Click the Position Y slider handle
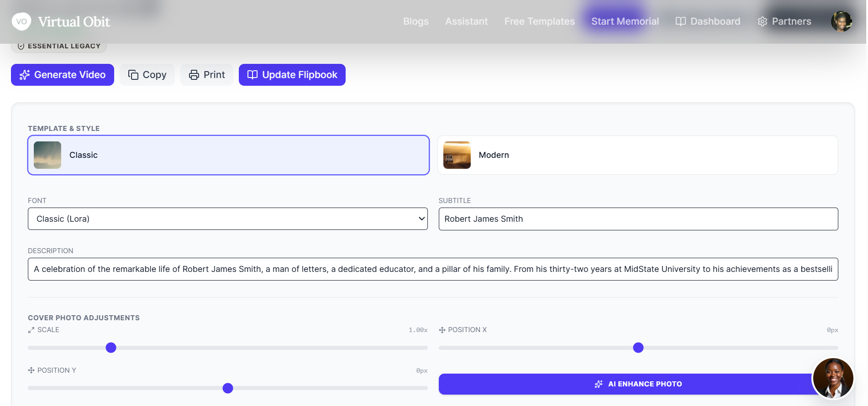868x406 pixels. pos(228,388)
